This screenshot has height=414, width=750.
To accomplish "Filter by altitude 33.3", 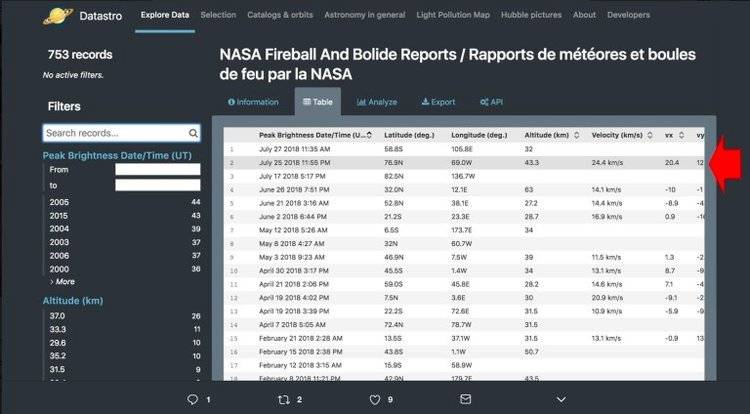I will (x=124, y=329).
